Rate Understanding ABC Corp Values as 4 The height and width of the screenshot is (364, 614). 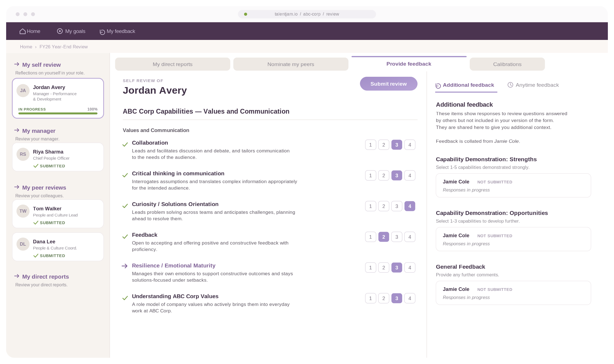[x=410, y=298]
